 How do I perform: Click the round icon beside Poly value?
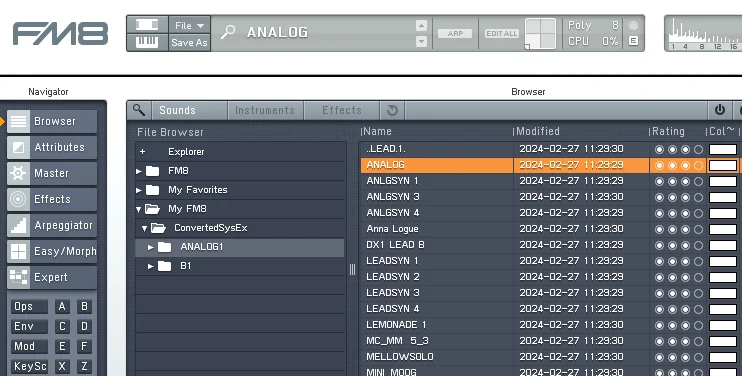pos(633,25)
